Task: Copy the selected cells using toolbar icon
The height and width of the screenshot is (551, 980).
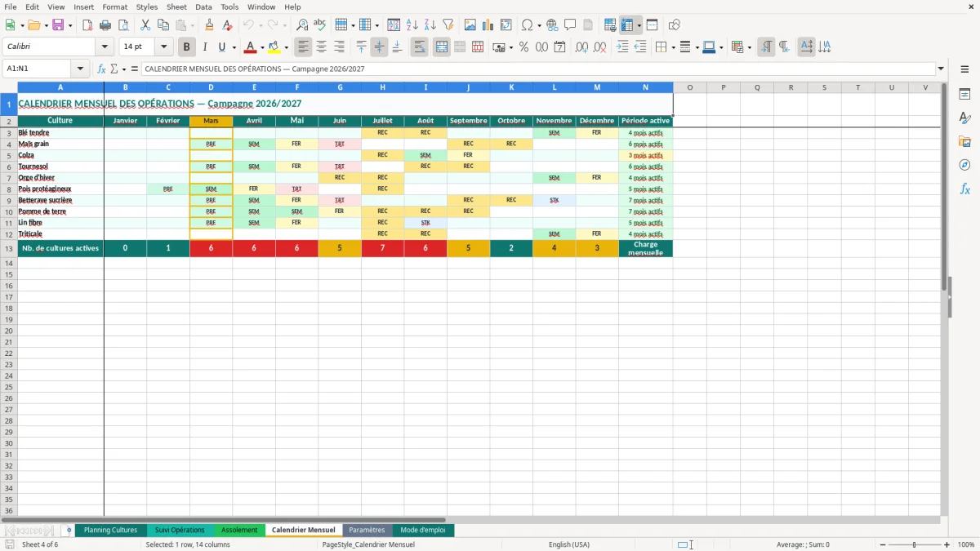Action: coord(163,25)
